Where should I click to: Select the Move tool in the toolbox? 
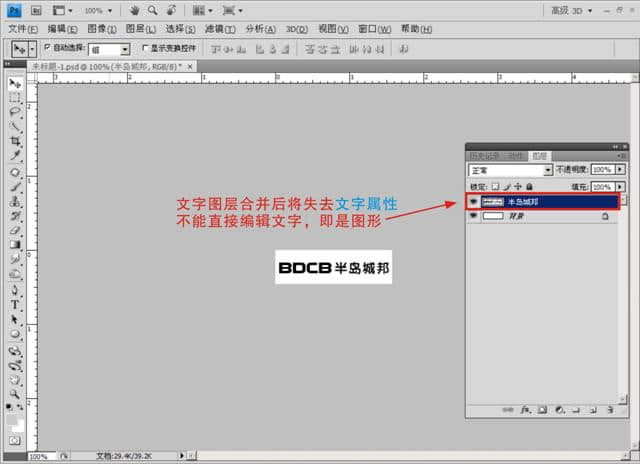coord(15,84)
